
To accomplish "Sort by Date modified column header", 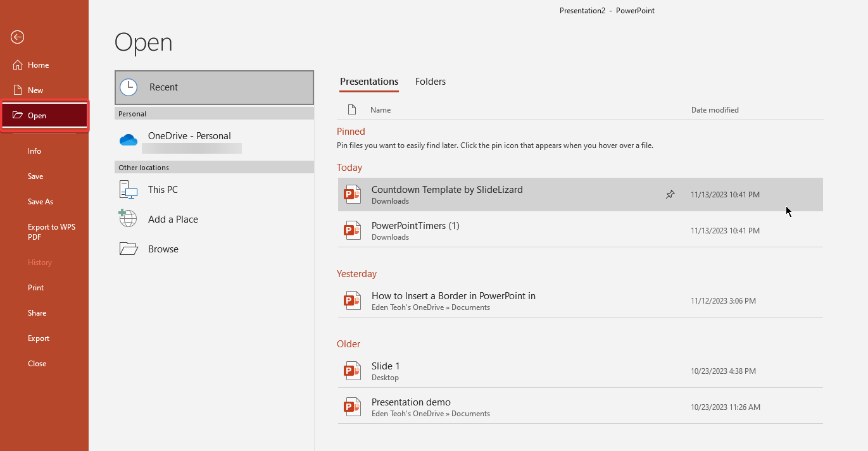I will (715, 110).
